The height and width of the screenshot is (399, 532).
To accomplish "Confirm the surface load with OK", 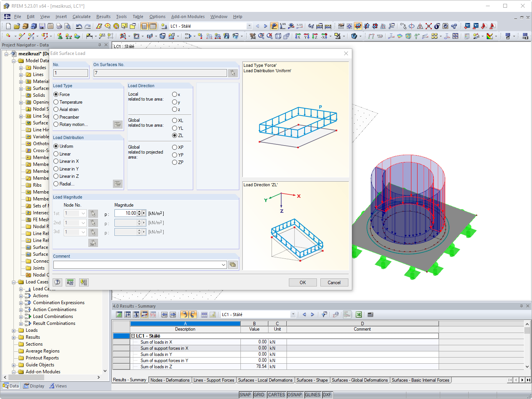I will pyautogui.click(x=302, y=282).
